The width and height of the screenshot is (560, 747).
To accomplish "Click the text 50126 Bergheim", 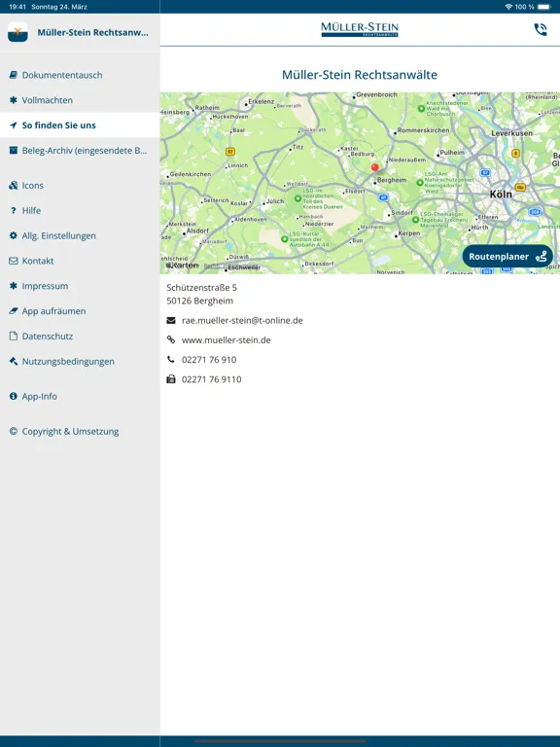I will point(200,301).
